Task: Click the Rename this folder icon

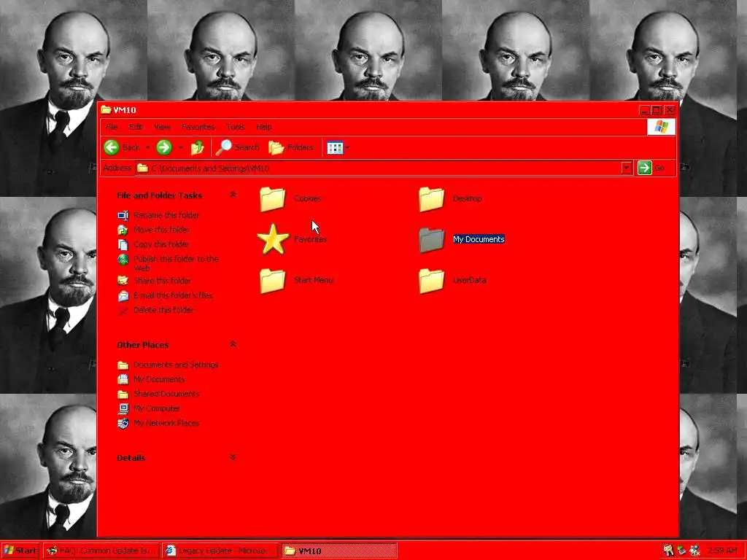Action: click(123, 216)
